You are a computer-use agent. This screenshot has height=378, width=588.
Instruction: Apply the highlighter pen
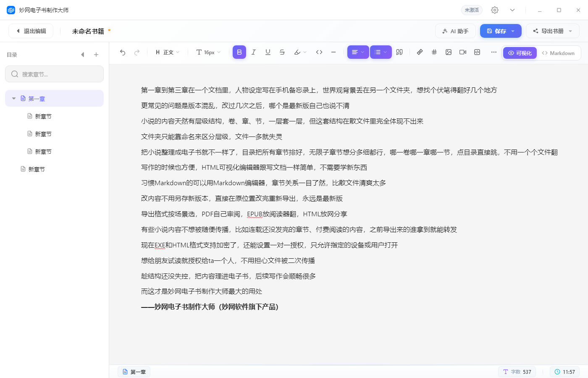pos(297,52)
